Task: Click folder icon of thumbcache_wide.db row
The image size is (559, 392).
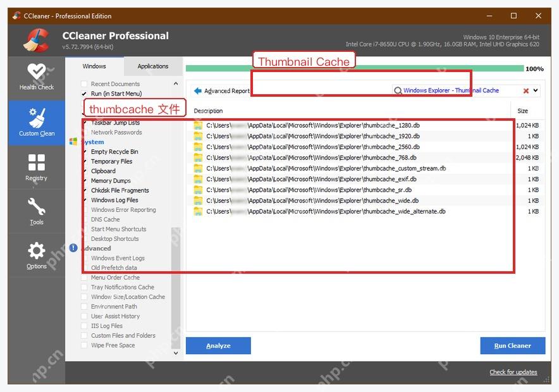Action: (x=198, y=200)
